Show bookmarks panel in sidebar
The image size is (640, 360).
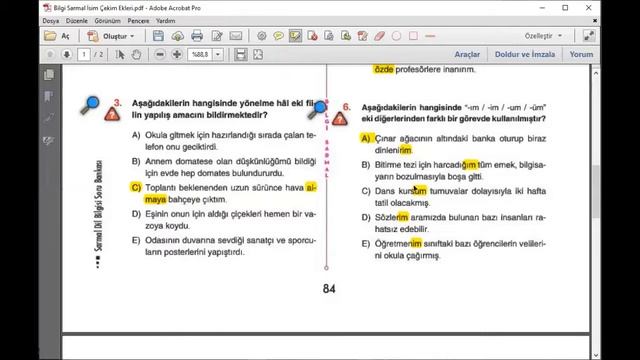[49, 97]
